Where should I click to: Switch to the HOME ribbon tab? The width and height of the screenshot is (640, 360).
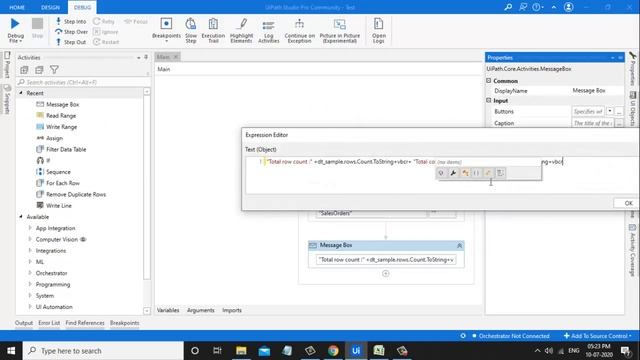pyautogui.click(x=17, y=7)
